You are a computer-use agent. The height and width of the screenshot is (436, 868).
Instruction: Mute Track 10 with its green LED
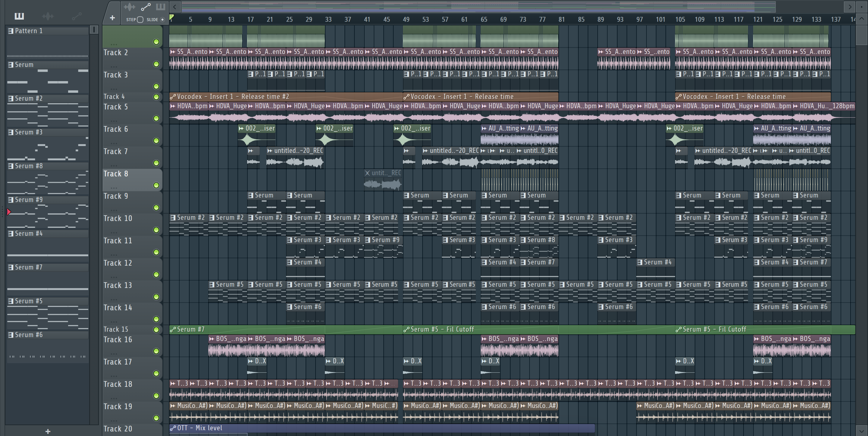[156, 230]
